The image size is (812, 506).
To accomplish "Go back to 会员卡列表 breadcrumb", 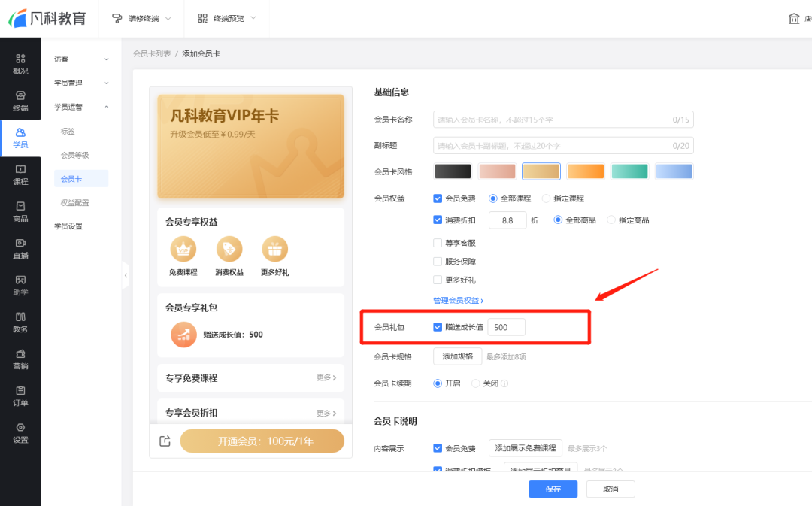I will click(x=152, y=53).
